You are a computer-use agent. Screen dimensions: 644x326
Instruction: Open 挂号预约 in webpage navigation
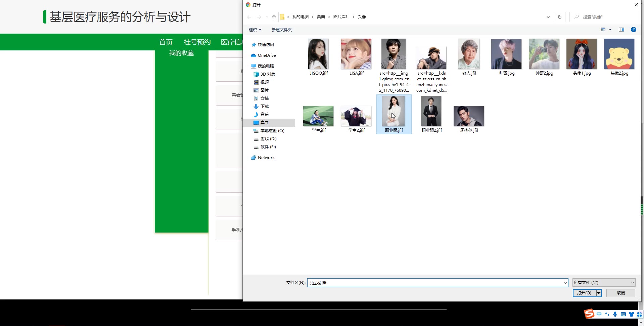click(197, 42)
